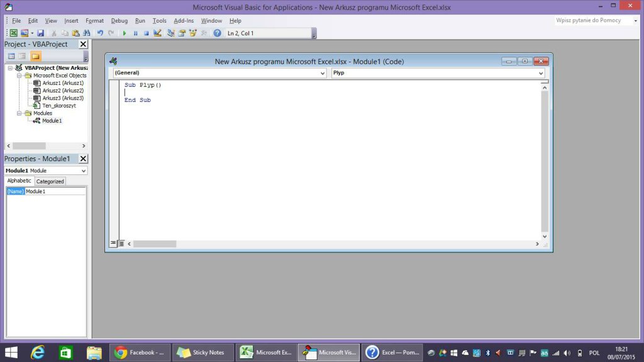Open Insert UserForm dropdown arrow

tap(32, 33)
